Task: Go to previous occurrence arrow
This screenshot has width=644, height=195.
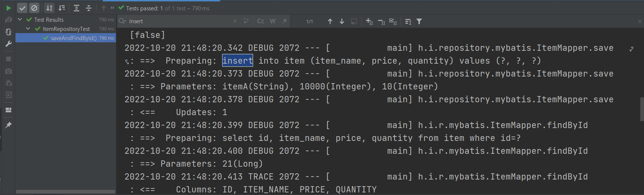Action: 330,21
